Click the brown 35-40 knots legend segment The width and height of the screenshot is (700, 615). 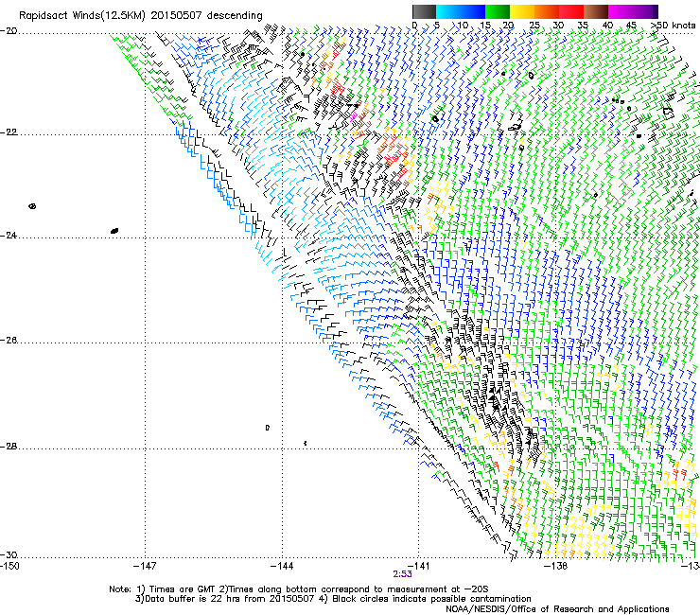[596, 11]
